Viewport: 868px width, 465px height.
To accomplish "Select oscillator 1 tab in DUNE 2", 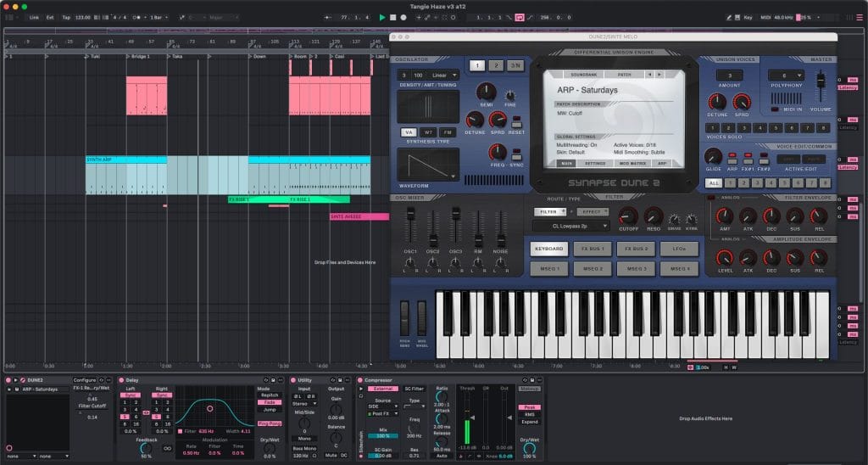I will click(x=477, y=65).
